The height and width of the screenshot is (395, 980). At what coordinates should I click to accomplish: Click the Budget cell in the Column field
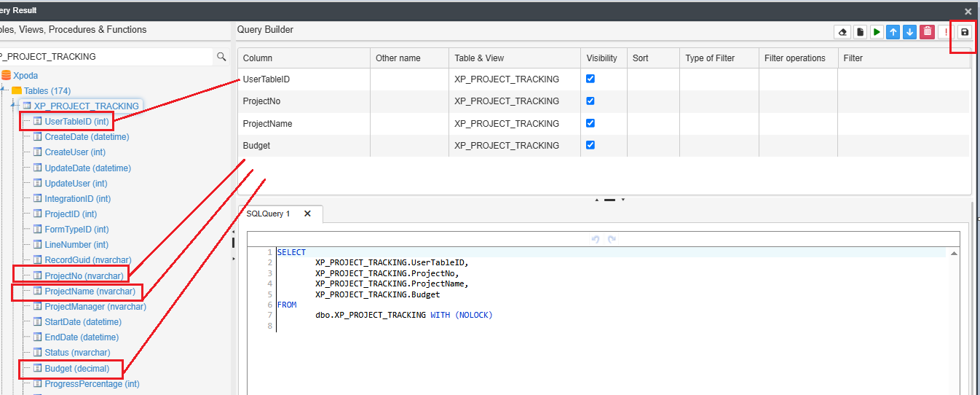[x=304, y=145]
